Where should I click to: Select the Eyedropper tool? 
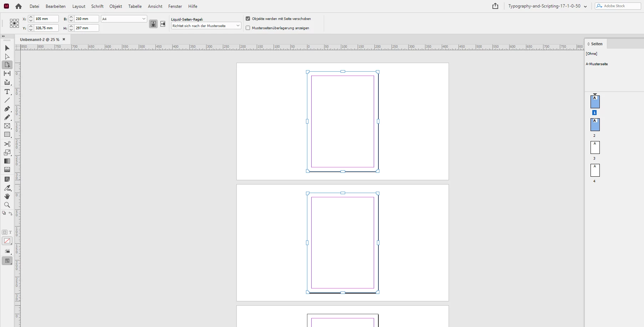(x=7, y=188)
